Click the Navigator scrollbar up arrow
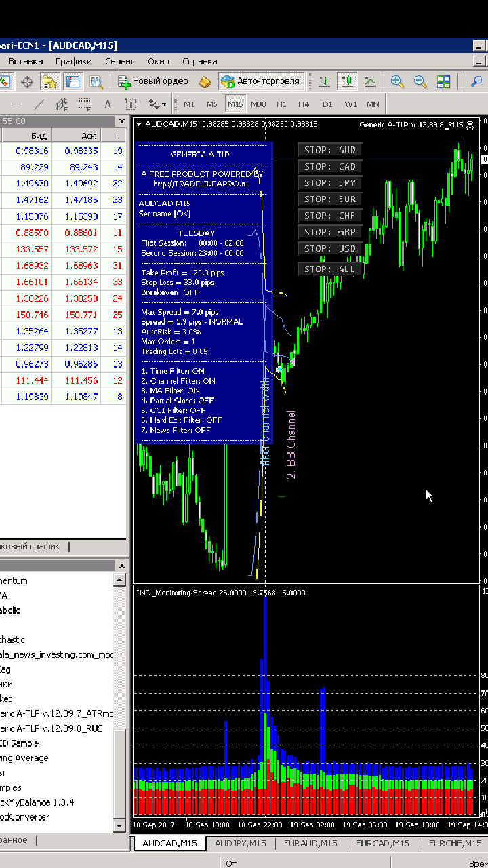Image resolution: width=488 pixels, height=868 pixels. point(119,580)
